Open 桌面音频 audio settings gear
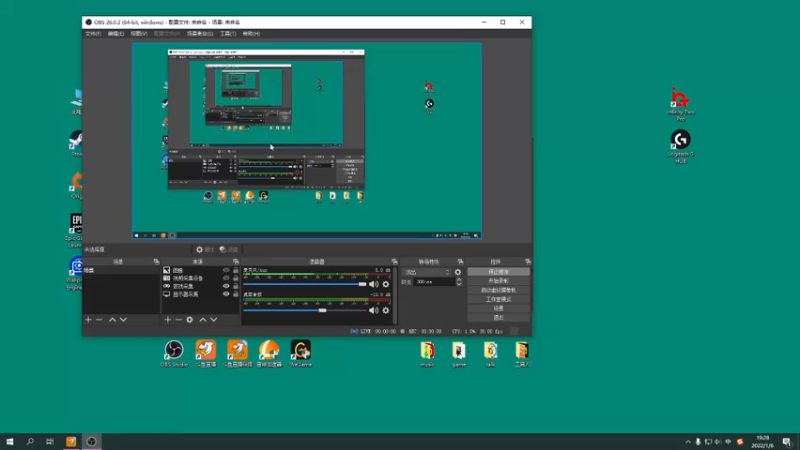 386,310
